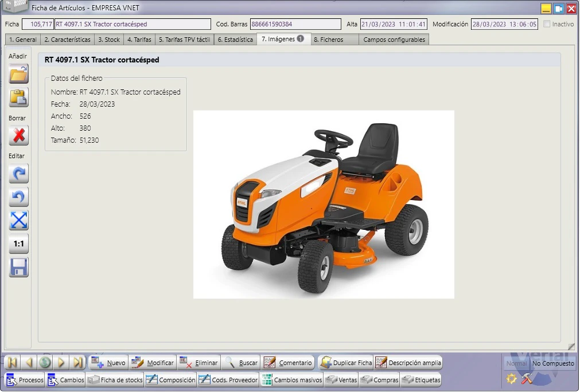Open Cambios masivos
The image size is (580, 392).
tap(292, 380)
